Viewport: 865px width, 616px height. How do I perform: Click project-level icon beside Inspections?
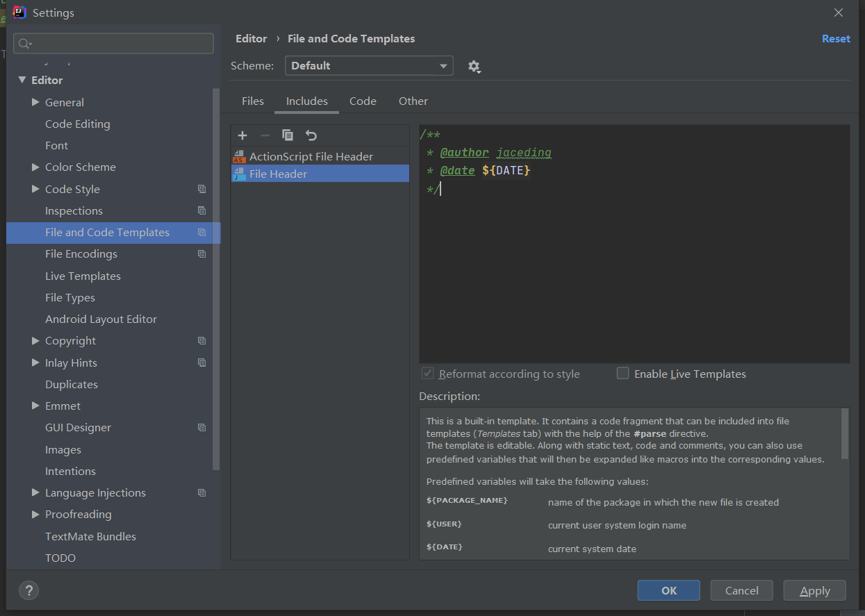tap(201, 210)
